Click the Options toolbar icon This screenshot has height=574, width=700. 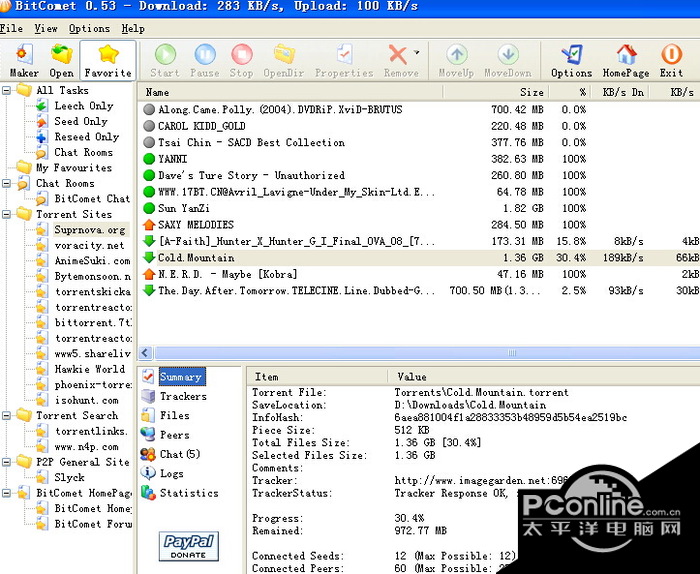[x=571, y=60]
